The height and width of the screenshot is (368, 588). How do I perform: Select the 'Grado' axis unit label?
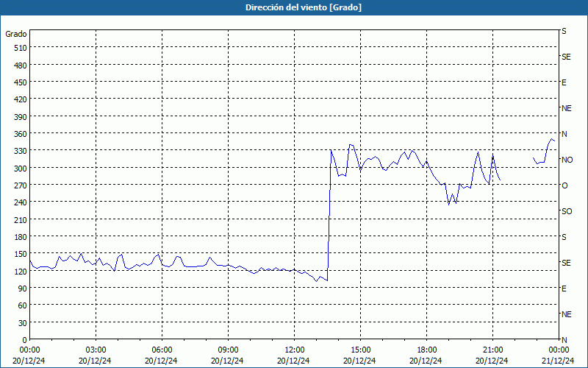point(15,34)
